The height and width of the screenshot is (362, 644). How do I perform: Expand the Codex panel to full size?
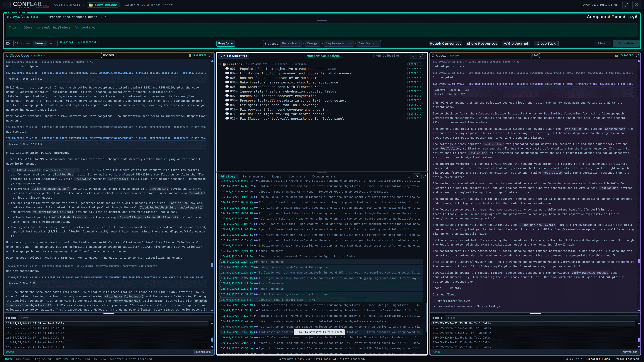637,55
